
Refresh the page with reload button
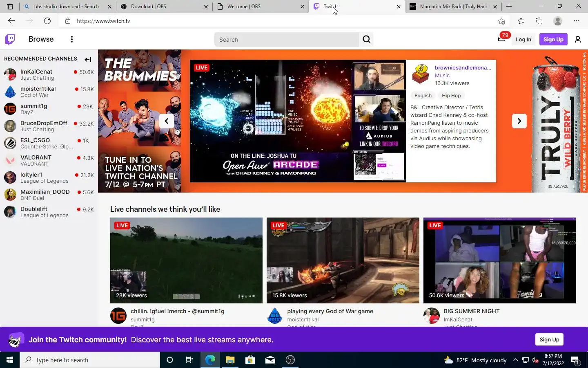point(47,21)
